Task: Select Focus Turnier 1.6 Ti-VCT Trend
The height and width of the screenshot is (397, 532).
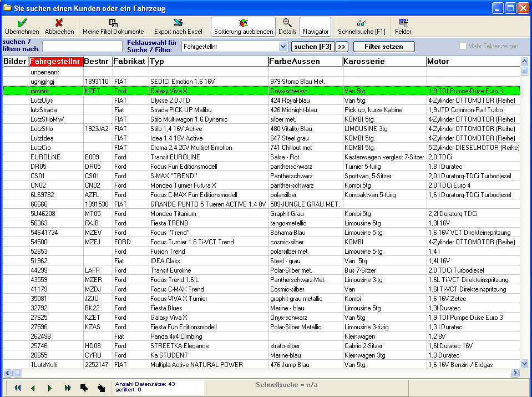Action: tap(261, 242)
